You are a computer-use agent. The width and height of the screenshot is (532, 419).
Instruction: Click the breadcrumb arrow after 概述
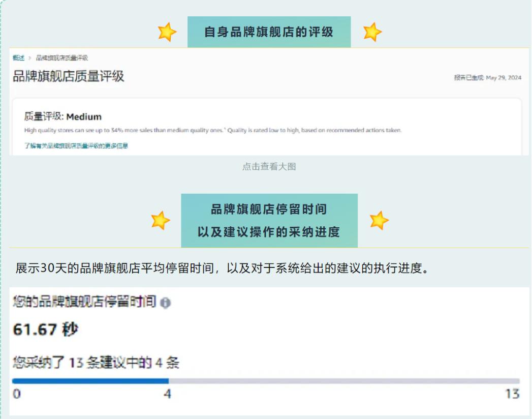click(30, 58)
